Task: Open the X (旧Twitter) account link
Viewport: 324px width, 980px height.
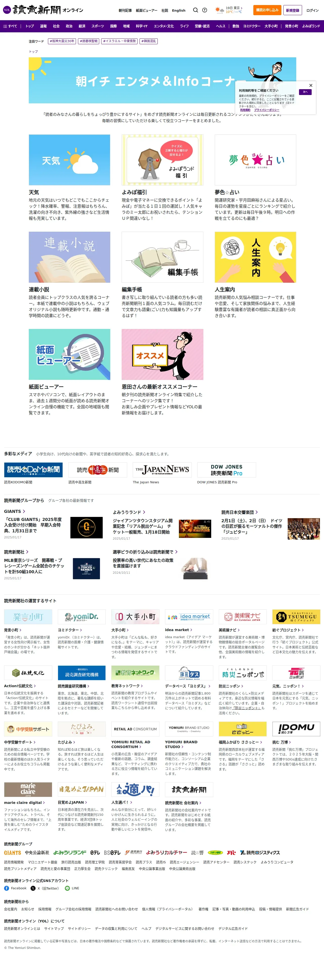Action: tap(45, 888)
